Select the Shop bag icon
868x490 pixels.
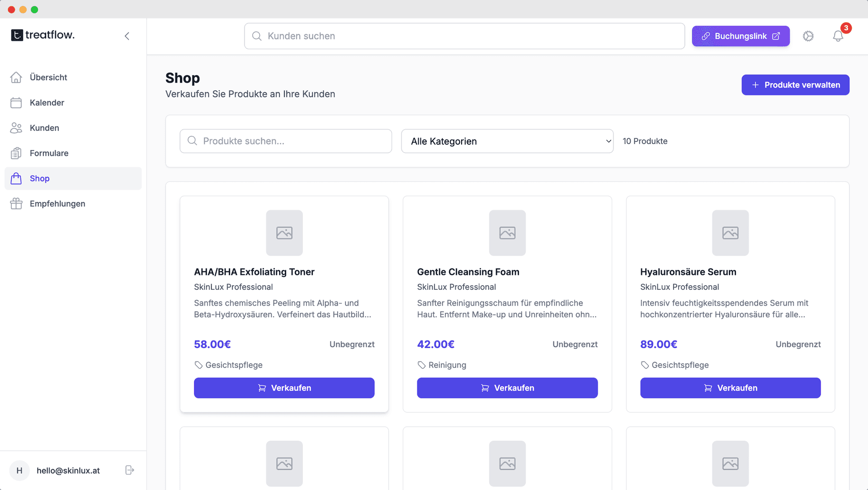pyautogui.click(x=16, y=179)
